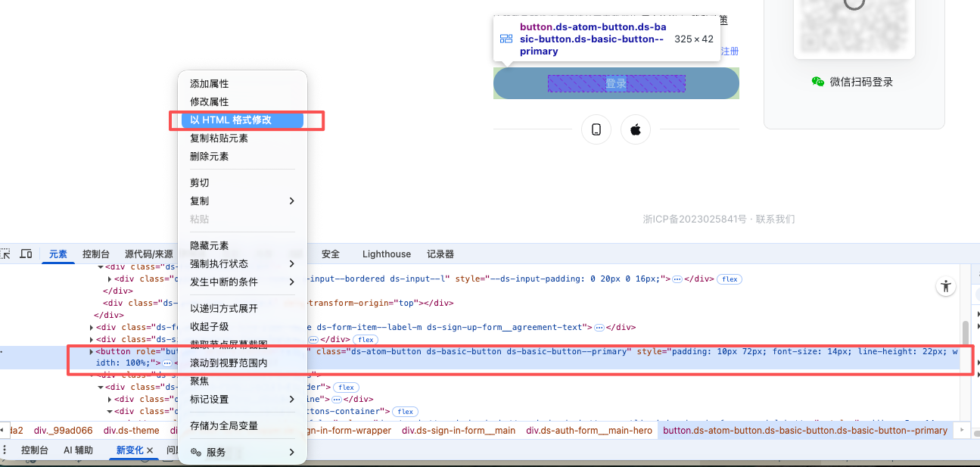This screenshot has width=980, height=467.
Task: Click flex badge on ds-input--bordered line
Action: [x=730, y=279]
